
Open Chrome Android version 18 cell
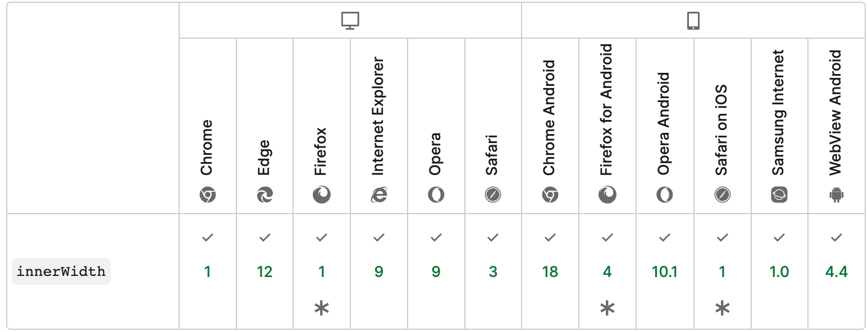[x=550, y=272]
